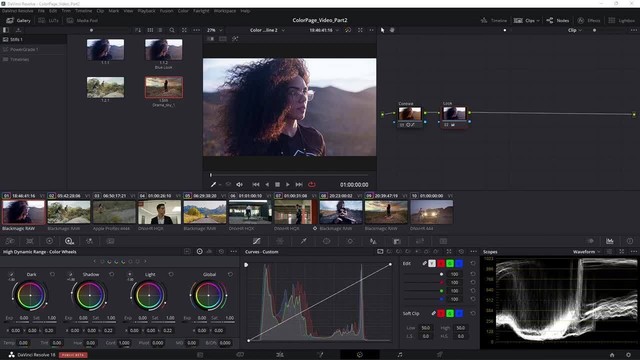Toggle loop playback in viewer
640x360 pixels.
(x=311, y=184)
